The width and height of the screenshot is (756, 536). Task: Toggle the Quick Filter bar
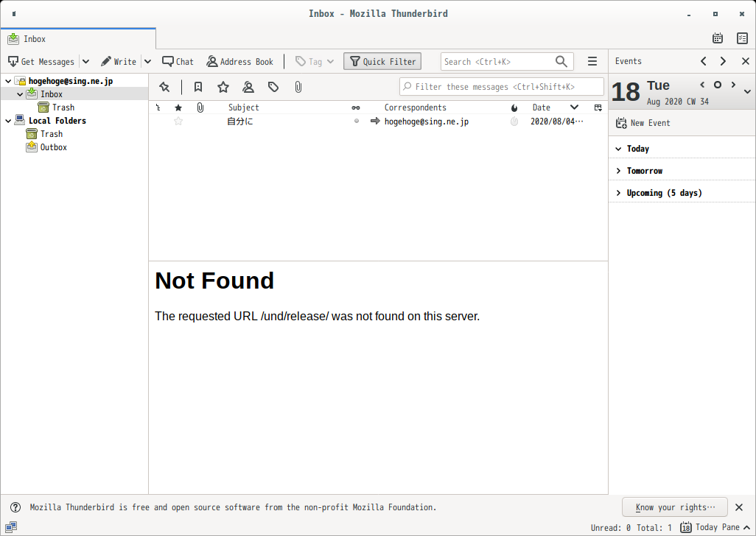pyautogui.click(x=382, y=62)
